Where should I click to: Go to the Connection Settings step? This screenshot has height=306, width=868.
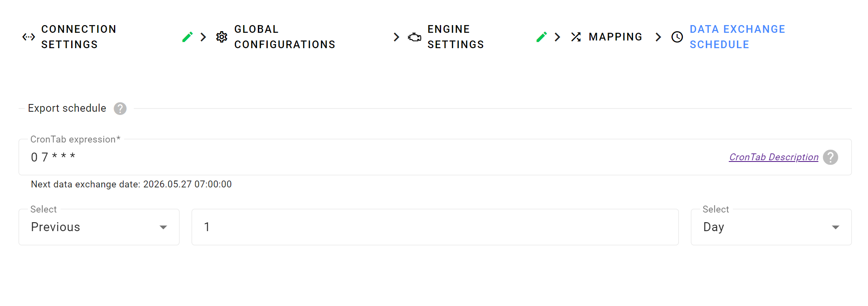coord(79,37)
